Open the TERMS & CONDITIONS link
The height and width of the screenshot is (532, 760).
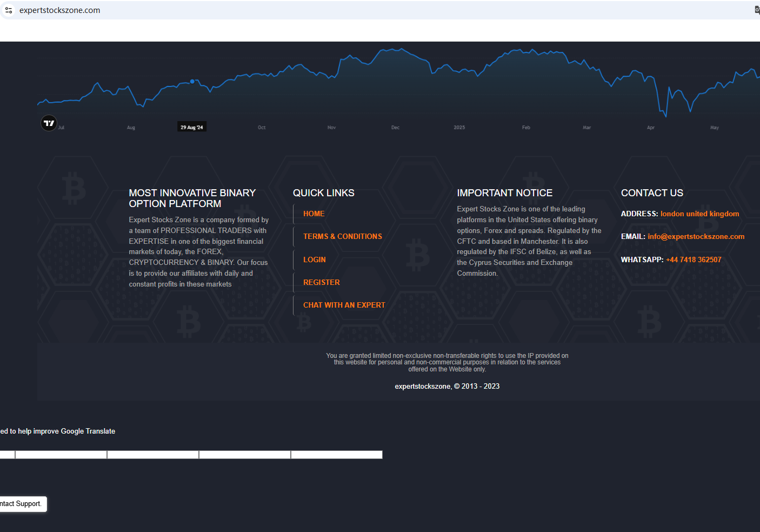pos(343,237)
